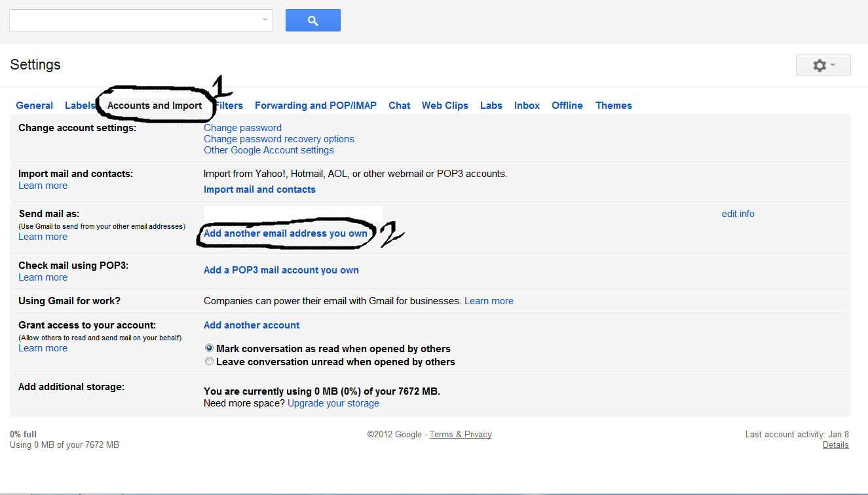Open the Offline tab
The image size is (868, 495).
point(567,106)
